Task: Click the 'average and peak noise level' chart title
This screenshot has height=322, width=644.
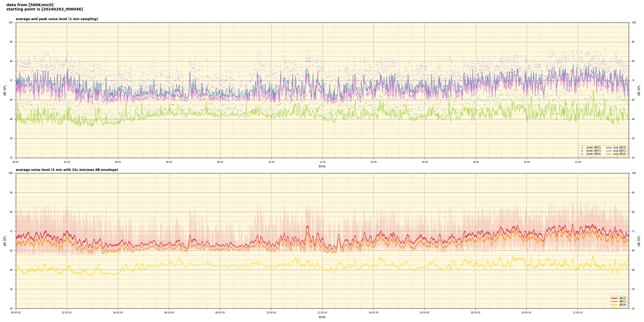Action: [x=57, y=19]
